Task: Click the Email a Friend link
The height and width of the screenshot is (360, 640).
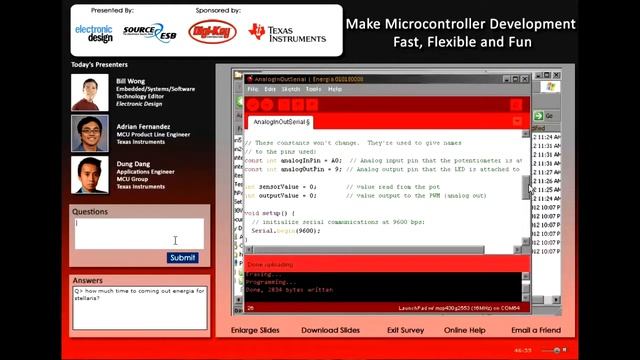Action: [x=536, y=330]
